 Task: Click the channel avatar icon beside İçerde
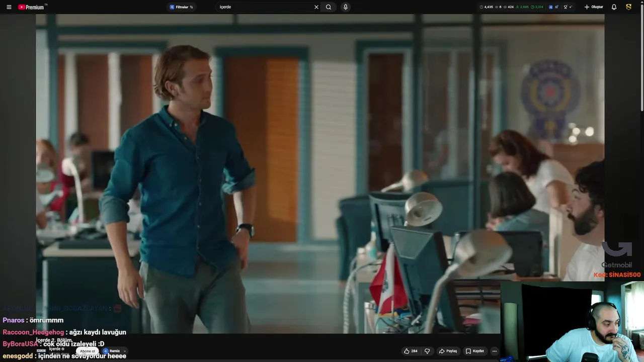[x=41, y=350]
